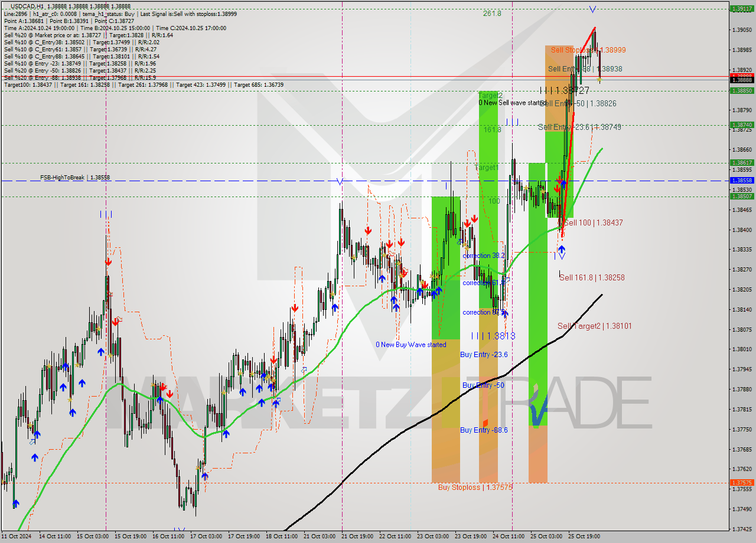Screen dimensions: 756x543
Task: Click the 15 Oct 03:00 time axis label
Action: tap(93, 537)
